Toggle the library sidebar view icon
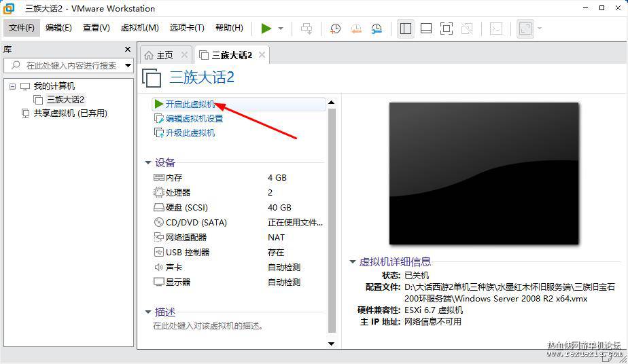628x364 pixels. click(406, 29)
